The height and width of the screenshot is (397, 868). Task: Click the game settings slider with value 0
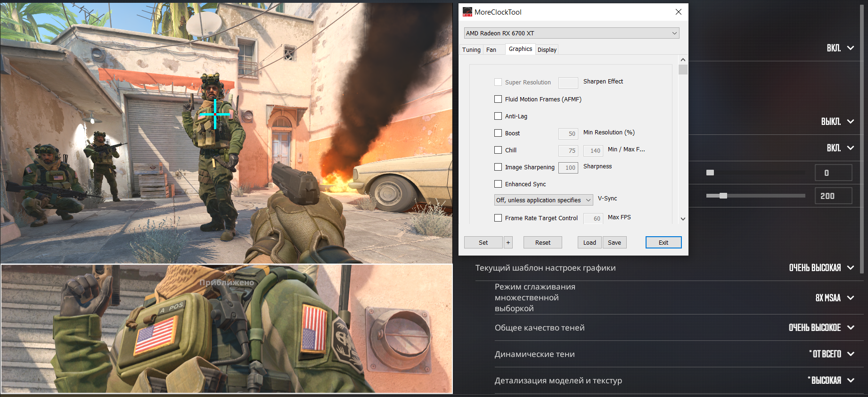755,173
